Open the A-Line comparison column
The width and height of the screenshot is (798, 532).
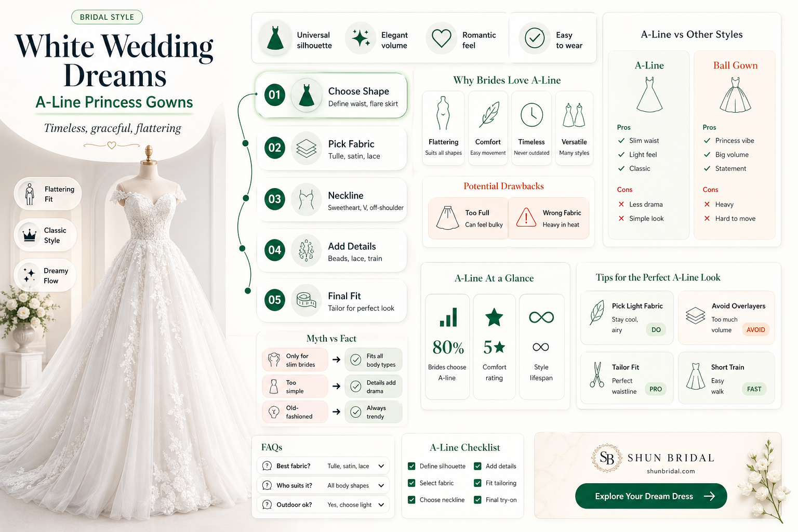tap(649, 145)
